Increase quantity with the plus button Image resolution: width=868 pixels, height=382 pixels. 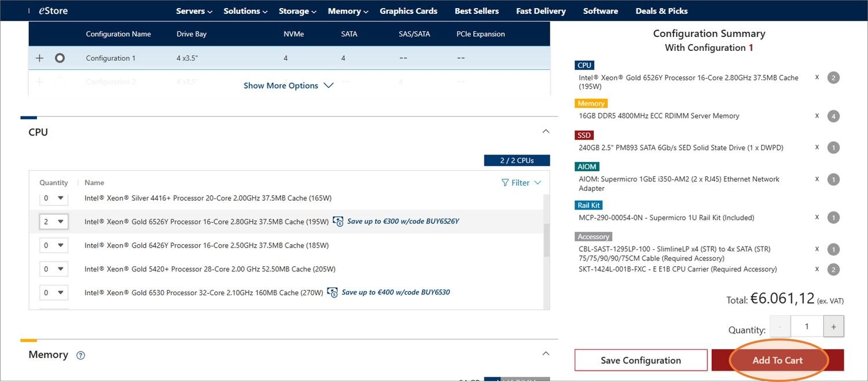[x=833, y=326]
